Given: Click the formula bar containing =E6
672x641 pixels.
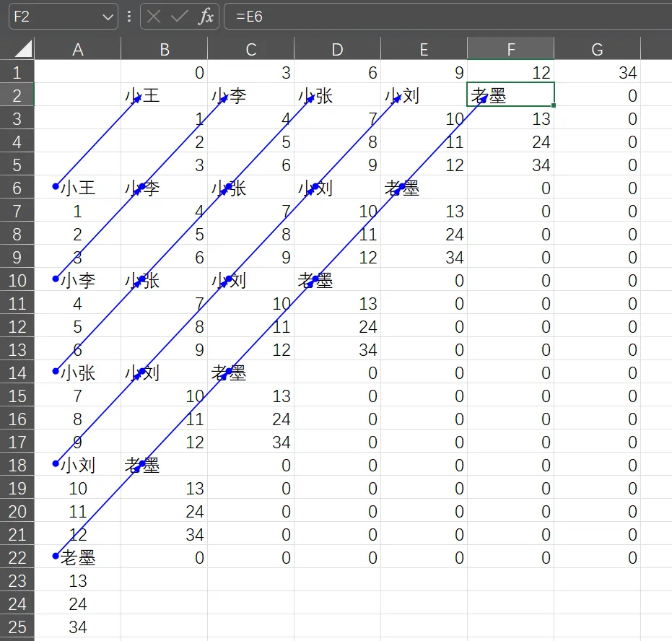Looking at the screenshot, I should 448,17.
